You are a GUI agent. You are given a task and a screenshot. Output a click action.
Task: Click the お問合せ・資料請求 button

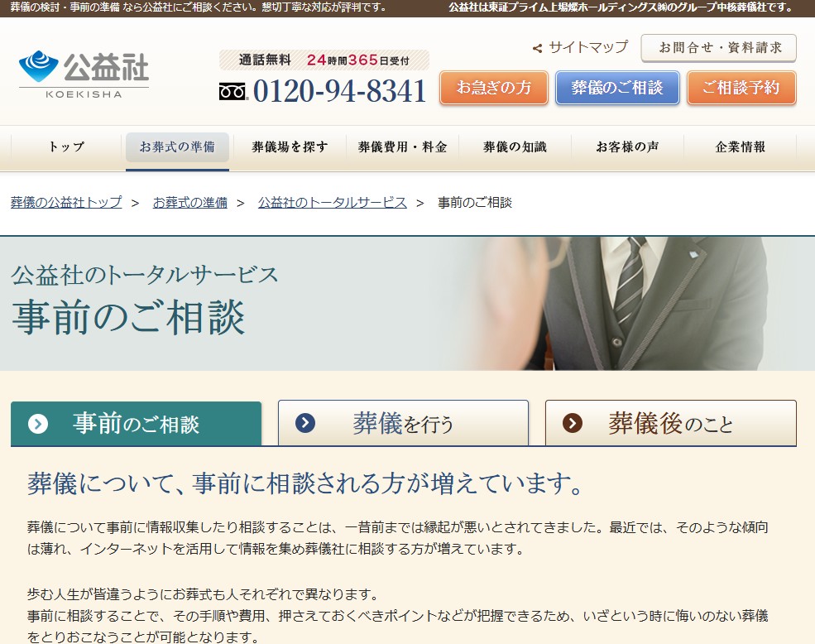(x=718, y=49)
